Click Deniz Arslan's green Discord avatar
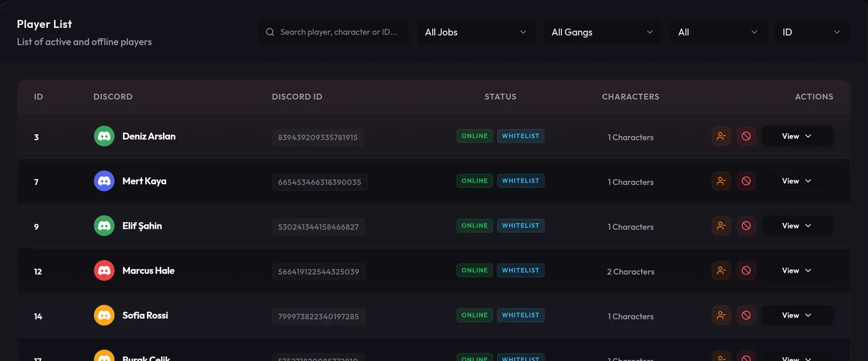Viewport: 868px width, 361px height. click(104, 136)
